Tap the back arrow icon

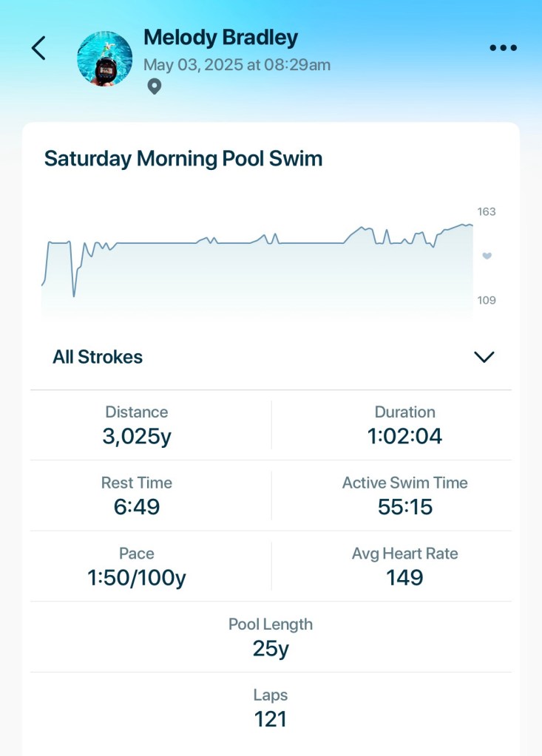(38, 49)
